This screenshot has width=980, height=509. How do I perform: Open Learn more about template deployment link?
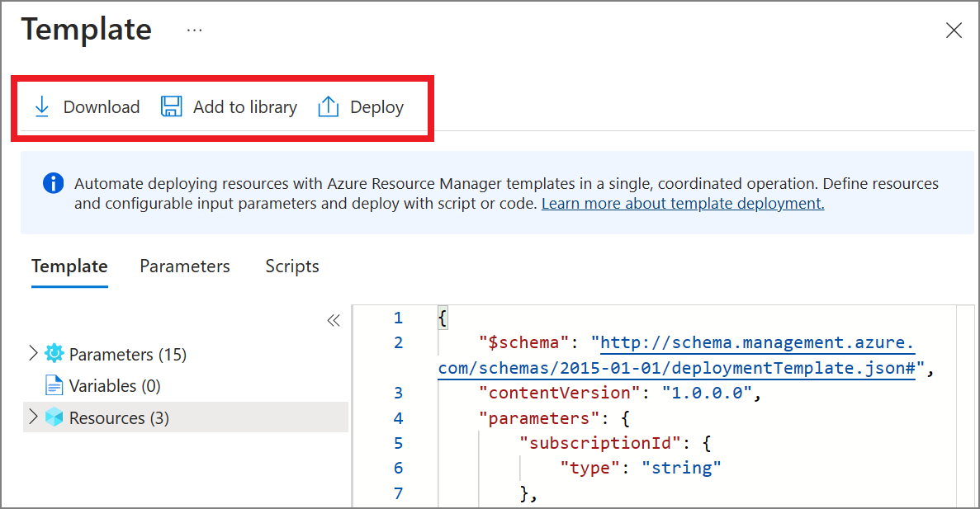[x=683, y=203]
